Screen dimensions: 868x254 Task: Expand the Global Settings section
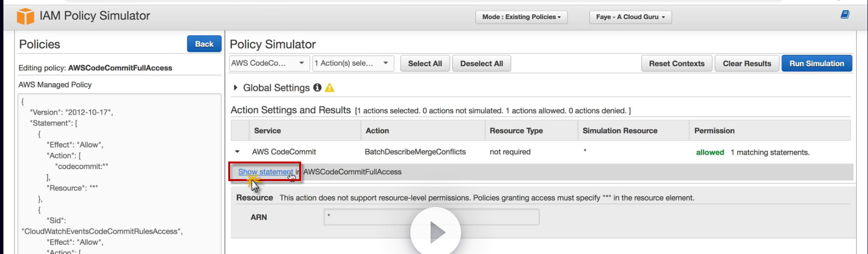pyautogui.click(x=236, y=88)
